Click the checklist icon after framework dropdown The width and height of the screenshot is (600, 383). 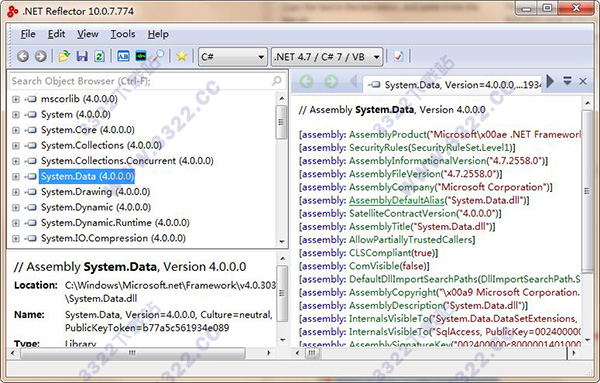(x=398, y=57)
